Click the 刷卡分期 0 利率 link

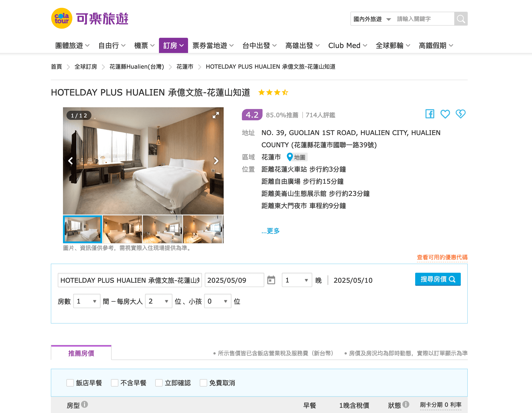440,405
